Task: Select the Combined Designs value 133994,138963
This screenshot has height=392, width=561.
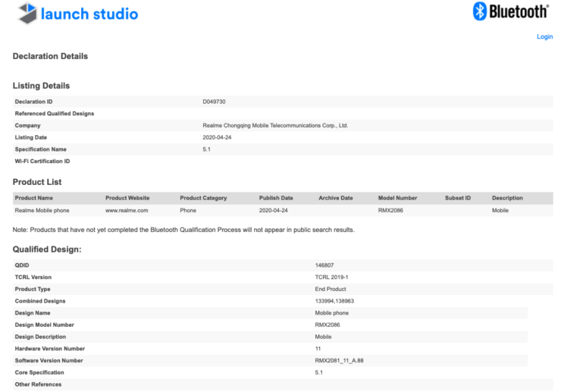Action: tap(334, 301)
